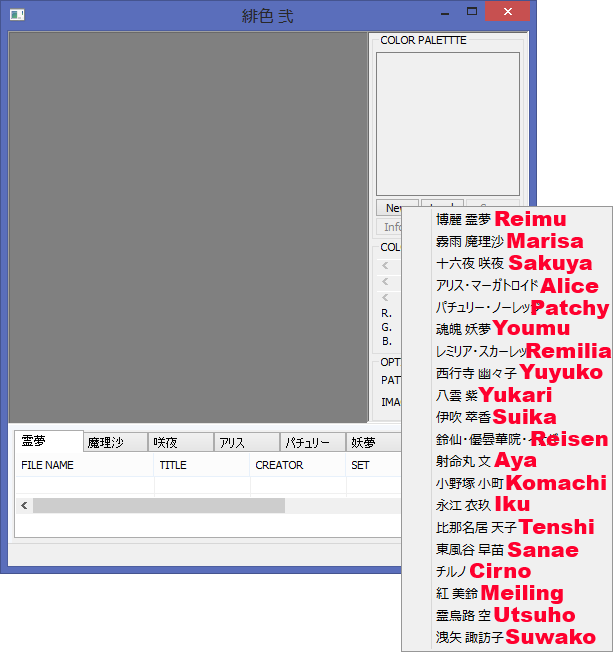
Task: Switch to the パチュリー tab
Action: coord(313,442)
